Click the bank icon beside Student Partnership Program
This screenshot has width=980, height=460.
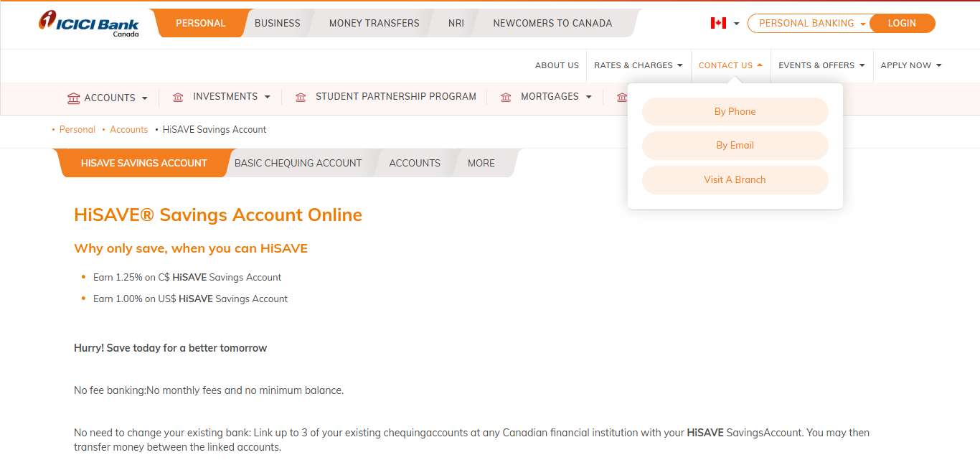click(301, 97)
